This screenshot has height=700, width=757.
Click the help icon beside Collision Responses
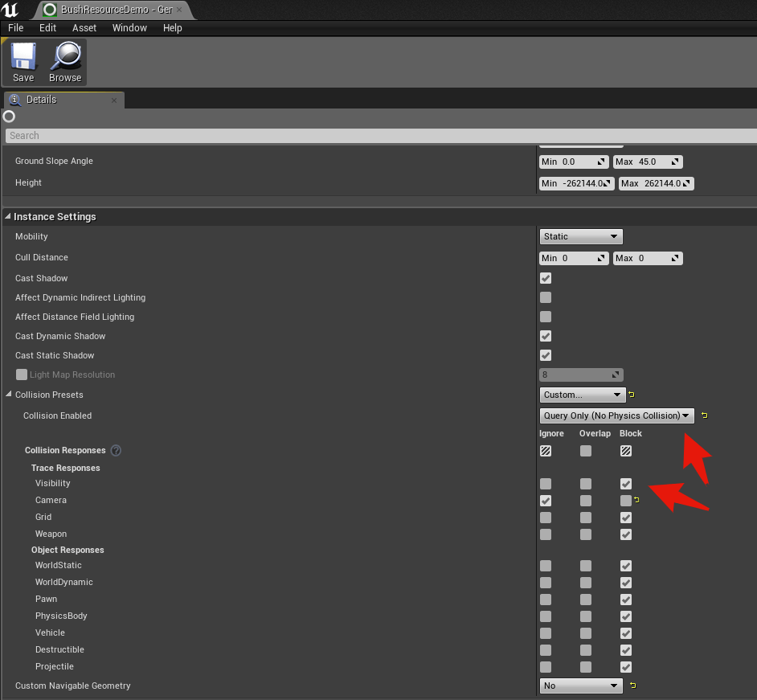(116, 451)
